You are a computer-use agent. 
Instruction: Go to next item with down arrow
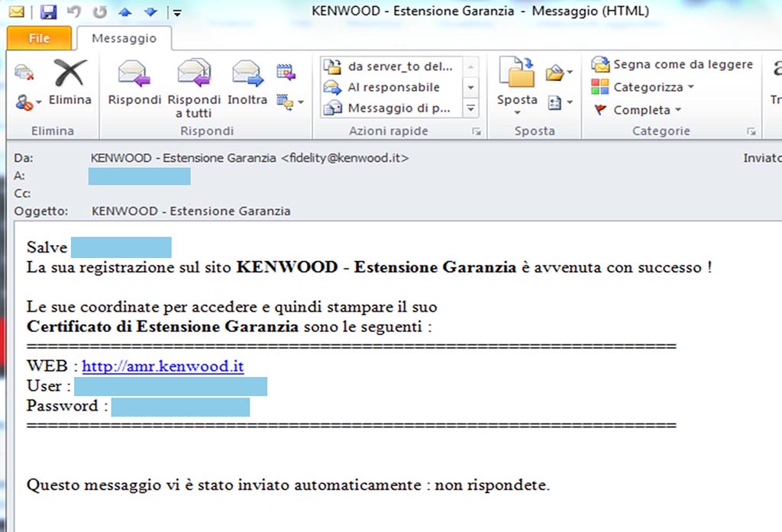coord(150,11)
